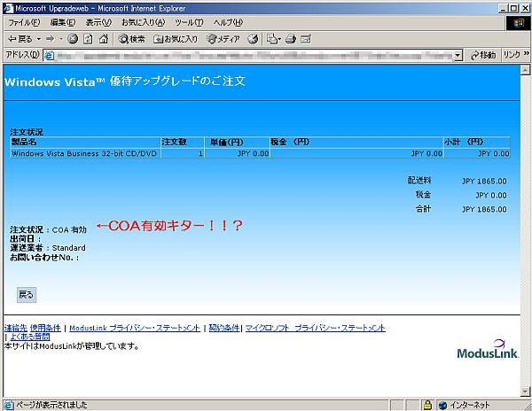
Task: Click the 運送業者 Standard text
Action: coord(48,248)
